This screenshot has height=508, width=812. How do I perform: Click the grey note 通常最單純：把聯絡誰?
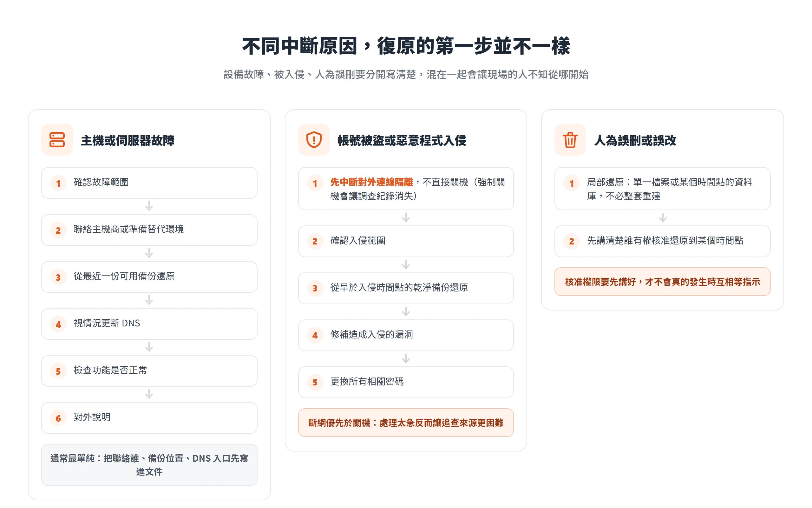coord(149,465)
